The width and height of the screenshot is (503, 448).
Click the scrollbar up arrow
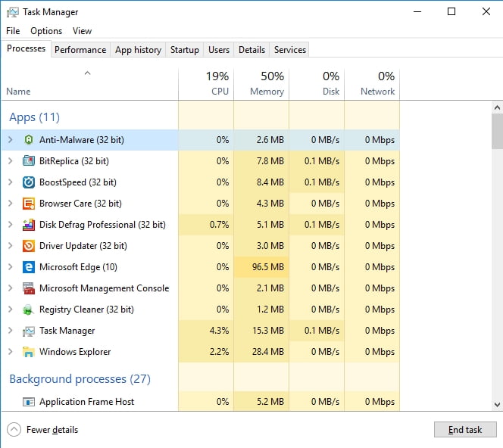tap(497, 107)
